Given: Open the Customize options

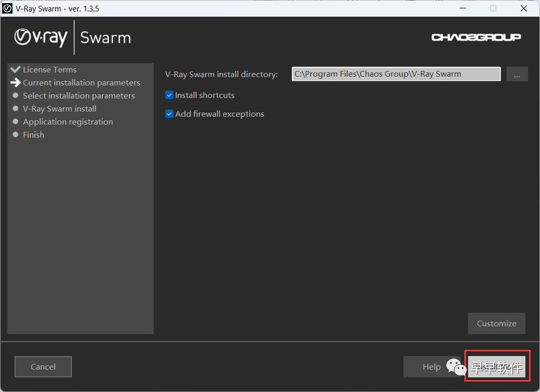Looking at the screenshot, I should point(496,323).
